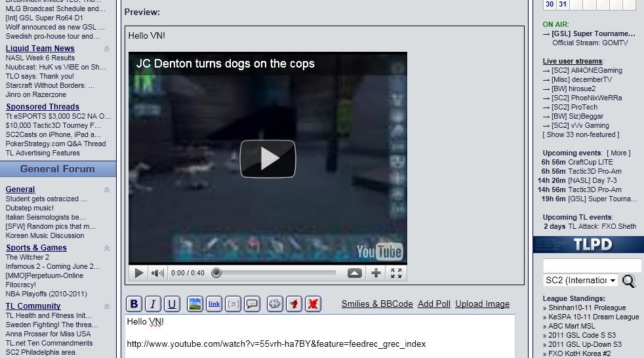
Task: Open The Witcher 2 thread
Action: coord(28,257)
